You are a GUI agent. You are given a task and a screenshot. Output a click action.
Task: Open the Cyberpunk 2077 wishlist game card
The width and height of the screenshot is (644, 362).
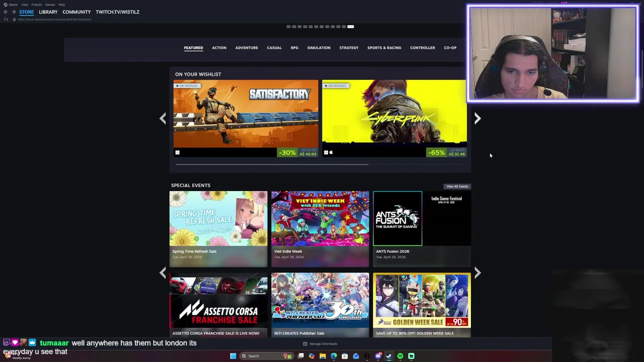[x=394, y=118]
